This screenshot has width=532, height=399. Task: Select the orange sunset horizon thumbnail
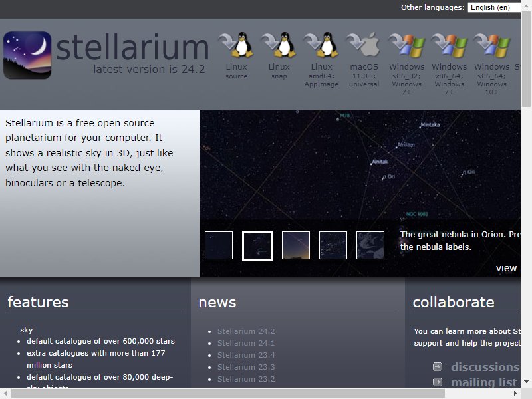[296, 245]
